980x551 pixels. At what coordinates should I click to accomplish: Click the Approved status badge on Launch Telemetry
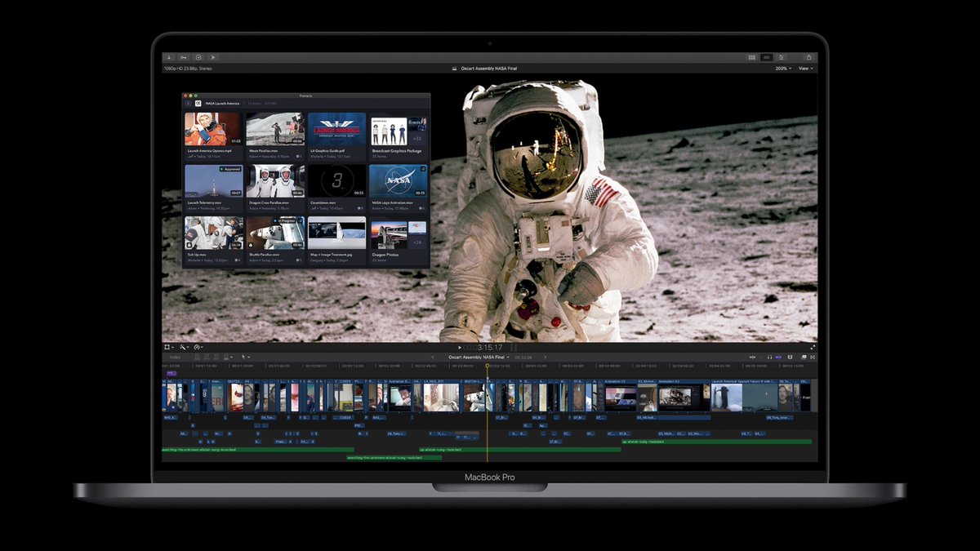point(229,169)
